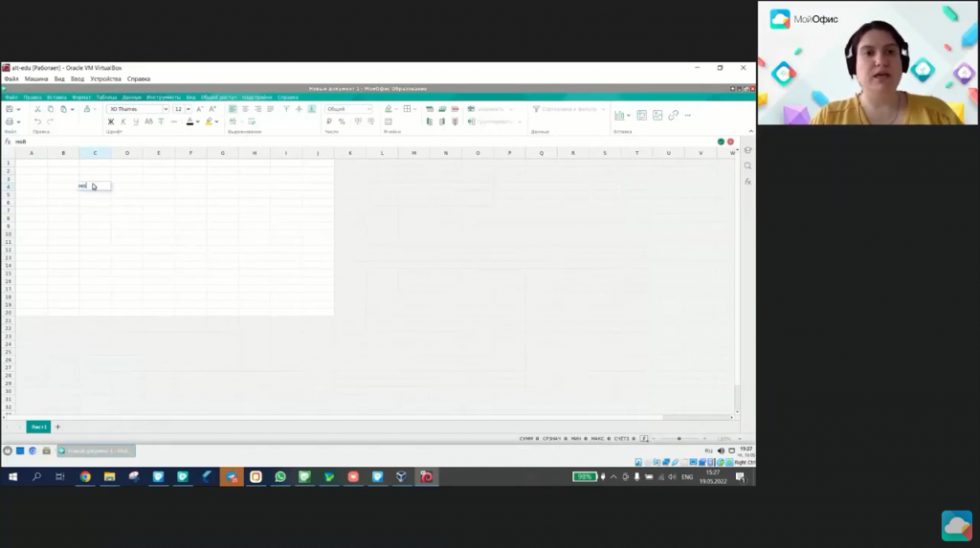Increase font size with large A icon
980x548 pixels.
[x=212, y=109]
